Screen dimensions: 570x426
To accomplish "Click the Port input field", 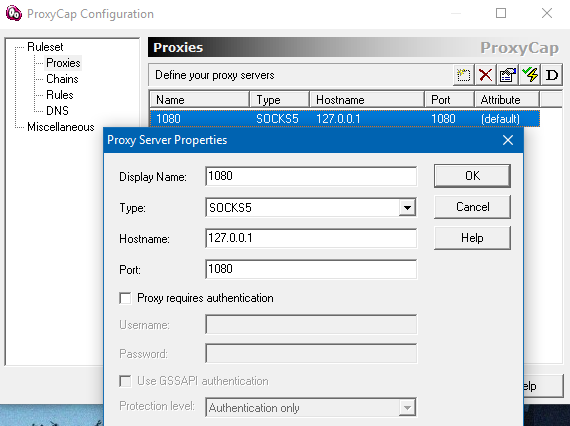I will click(311, 269).
